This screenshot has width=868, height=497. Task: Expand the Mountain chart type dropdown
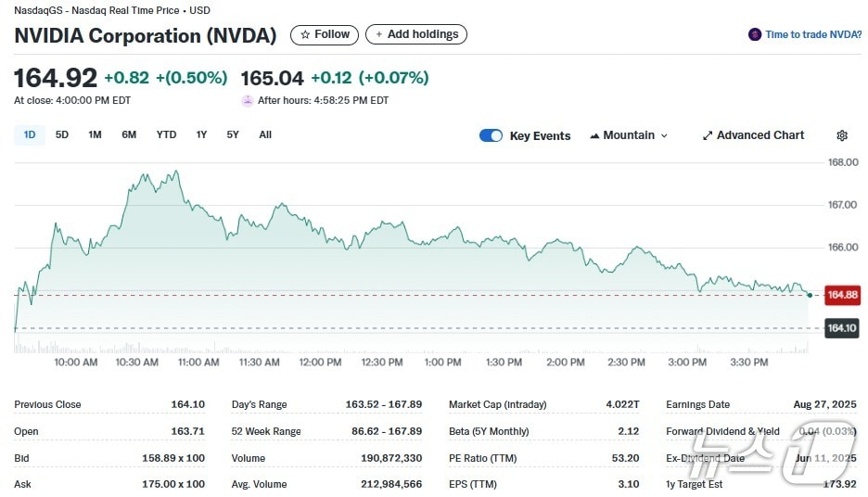[x=664, y=135]
